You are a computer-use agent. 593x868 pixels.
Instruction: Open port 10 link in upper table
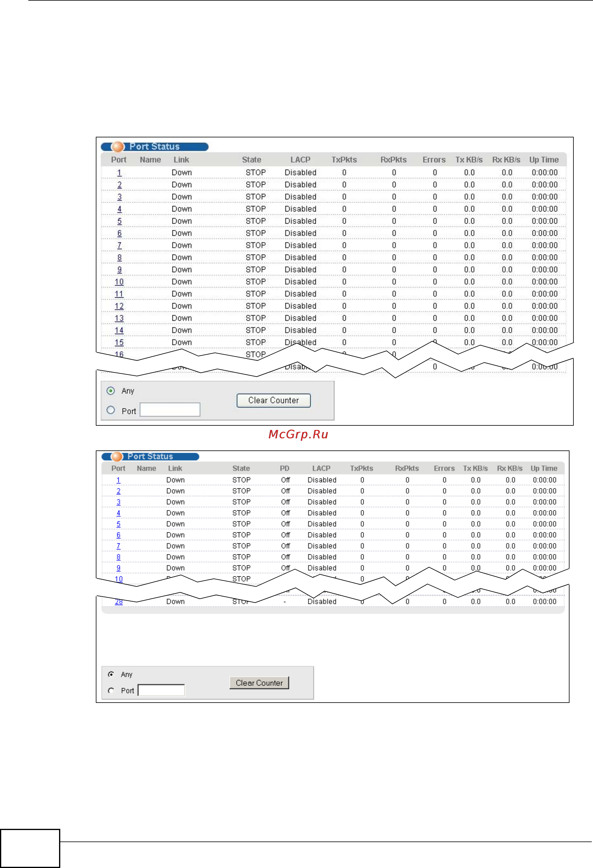click(119, 282)
